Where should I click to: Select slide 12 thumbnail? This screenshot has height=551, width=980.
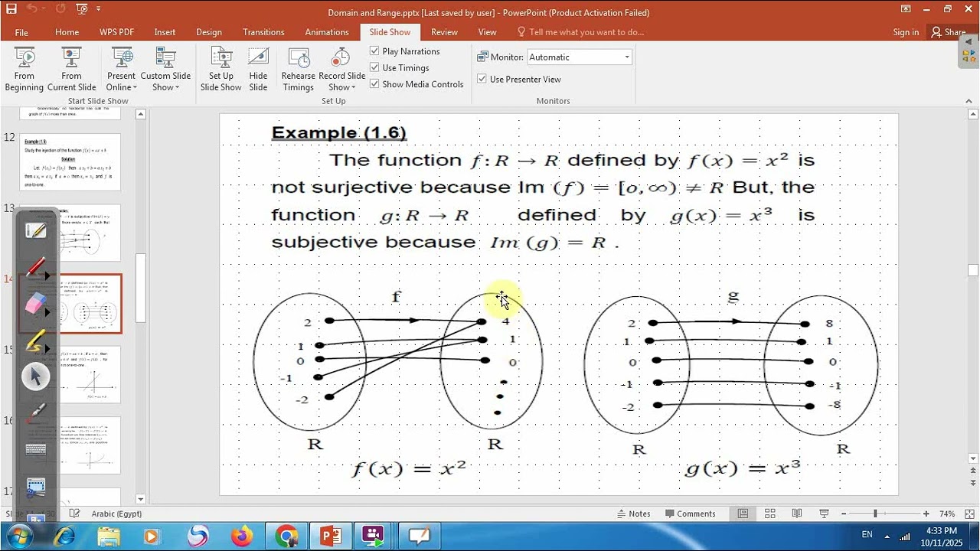coord(70,162)
